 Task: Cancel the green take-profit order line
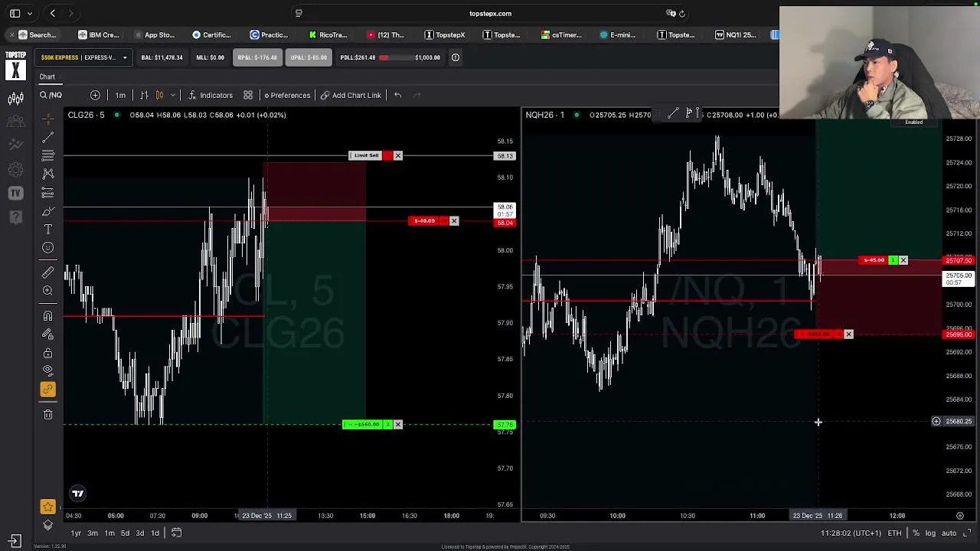pos(397,425)
